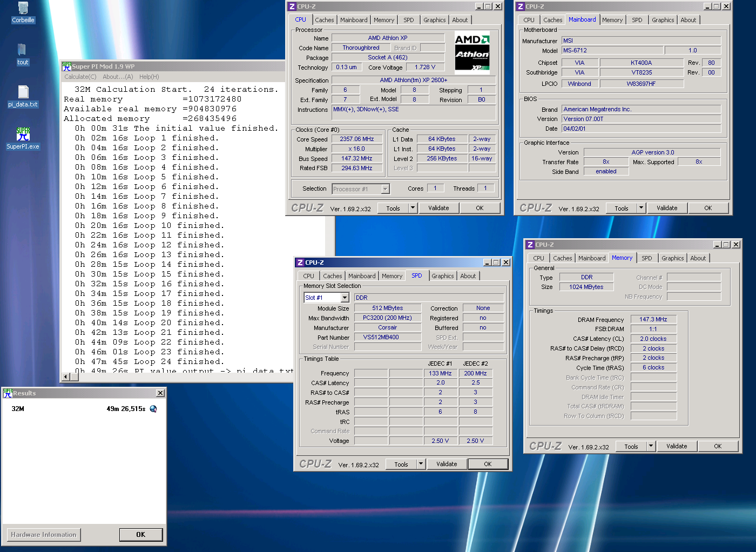Click Tools button in Mainboard window
The width and height of the screenshot is (756, 552).
point(622,208)
